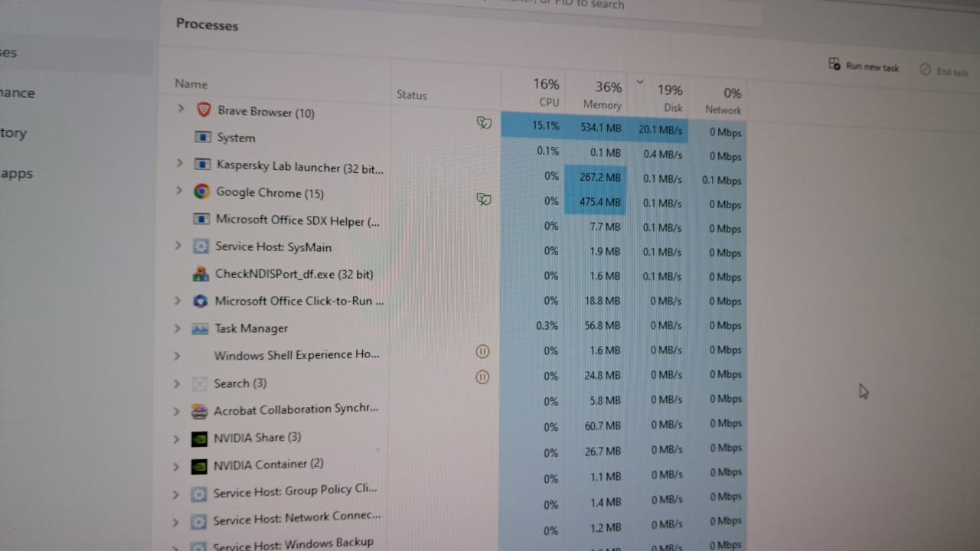The height and width of the screenshot is (551, 980).
Task: Click the Task Manager process icon
Action: pyautogui.click(x=200, y=328)
